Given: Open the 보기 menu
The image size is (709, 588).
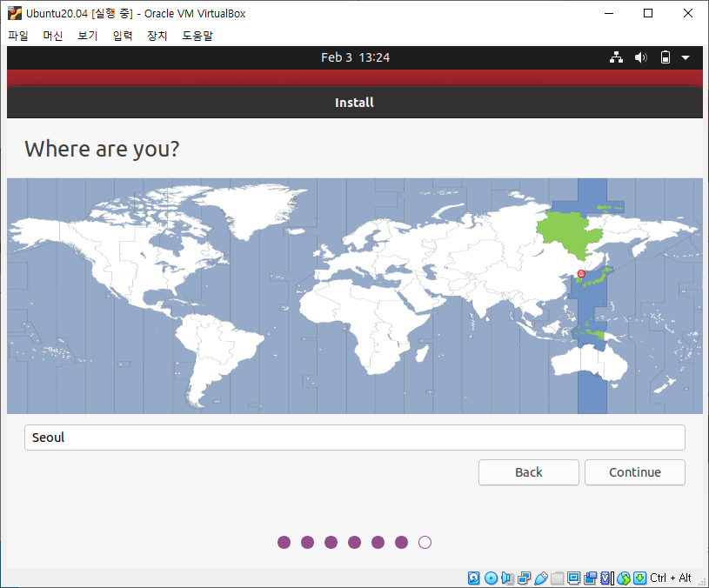Looking at the screenshot, I should click(88, 36).
